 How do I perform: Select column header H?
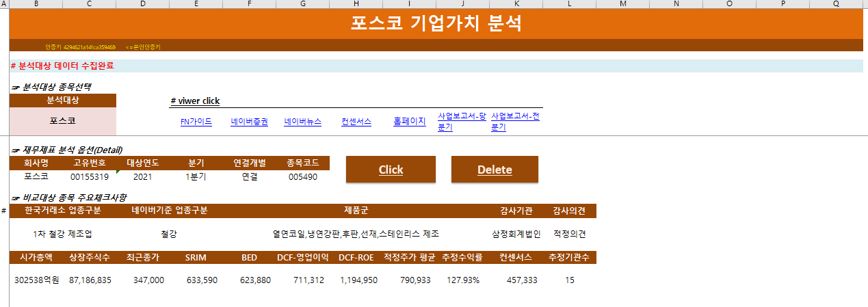tap(356, 4)
